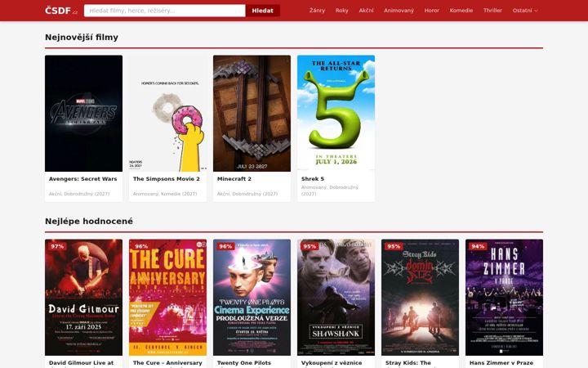Open the Hans Zimmer v Praze poster
588x368 pixels.
click(x=505, y=298)
